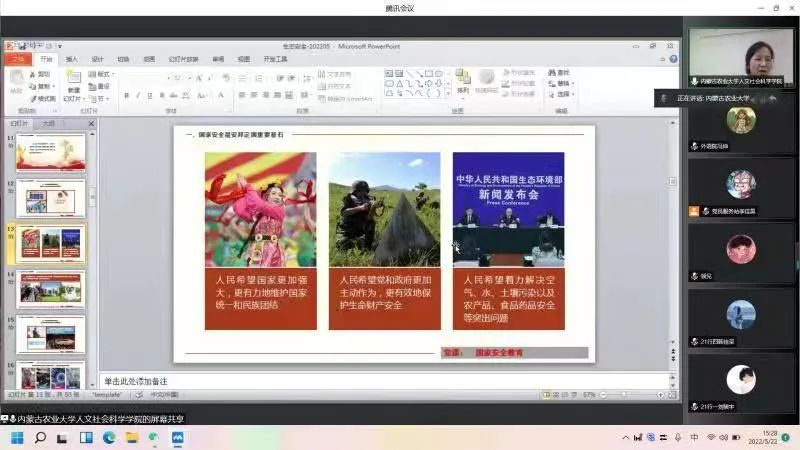
Task: Click Find (查找) in editing group
Action: pyautogui.click(x=559, y=72)
